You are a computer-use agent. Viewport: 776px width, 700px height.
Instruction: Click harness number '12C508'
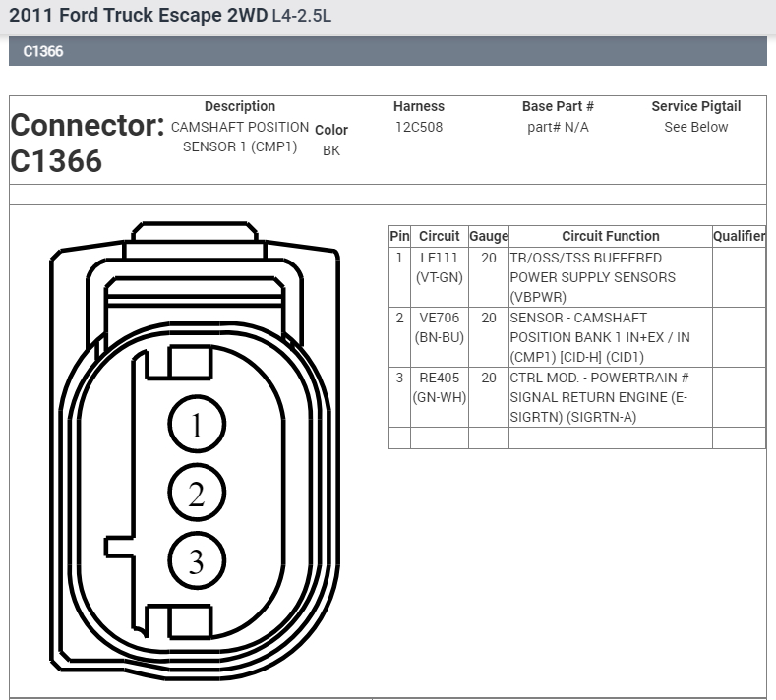419,127
